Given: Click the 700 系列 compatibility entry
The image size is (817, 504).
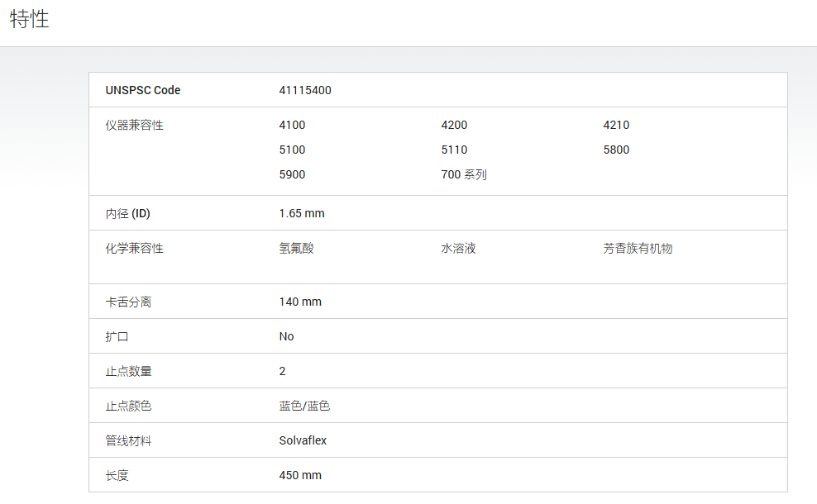Looking at the screenshot, I should coord(464,174).
